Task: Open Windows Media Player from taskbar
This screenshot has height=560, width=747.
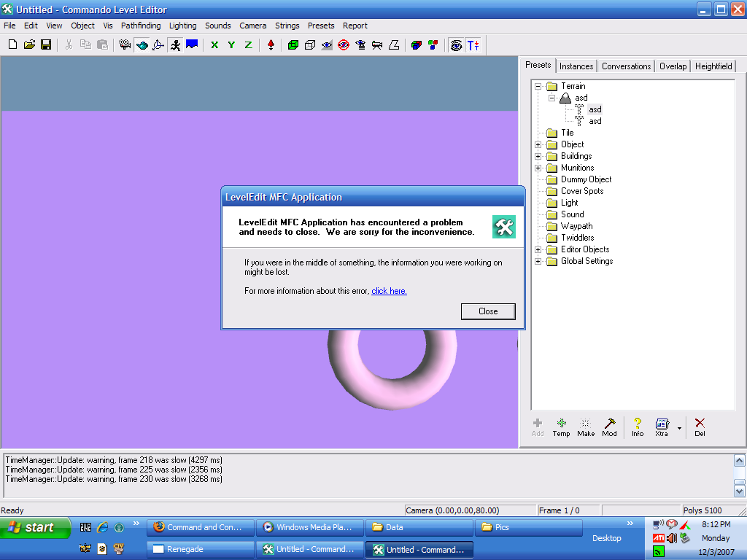Action: (x=309, y=527)
